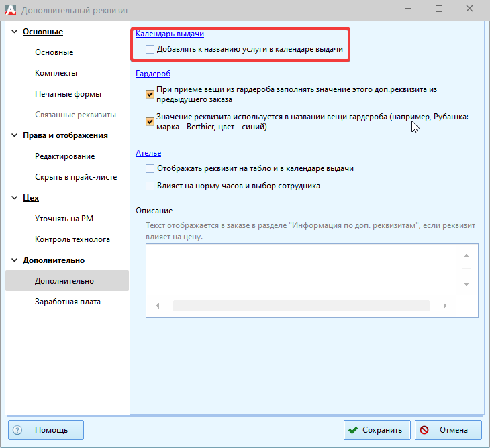Click the Гардероб section link

pyautogui.click(x=153, y=74)
